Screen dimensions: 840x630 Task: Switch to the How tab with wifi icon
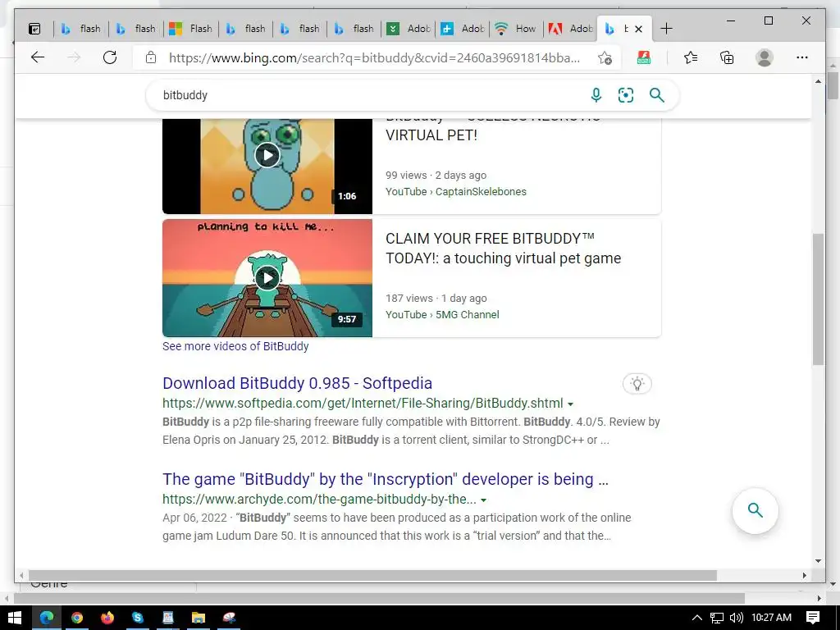coord(515,29)
